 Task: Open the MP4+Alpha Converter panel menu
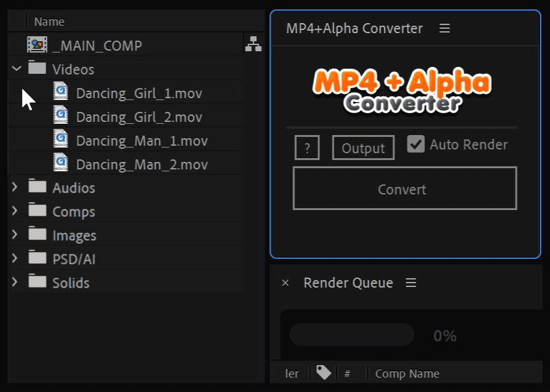pos(444,28)
